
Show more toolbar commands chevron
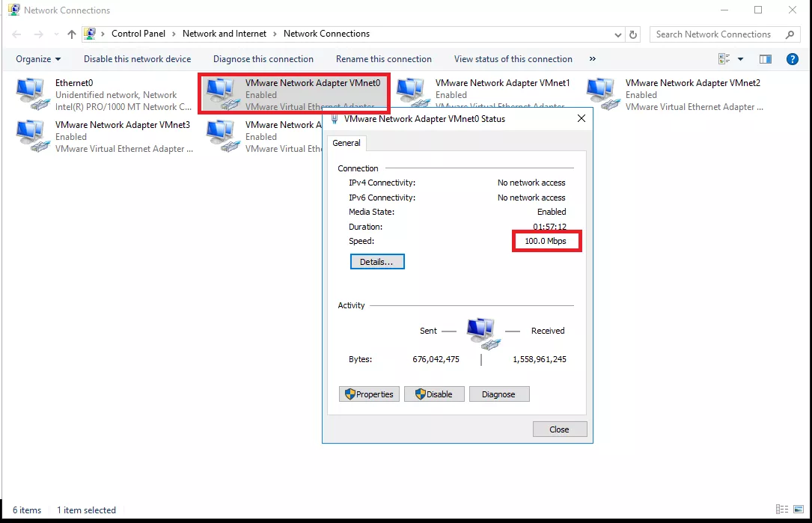click(x=593, y=59)
